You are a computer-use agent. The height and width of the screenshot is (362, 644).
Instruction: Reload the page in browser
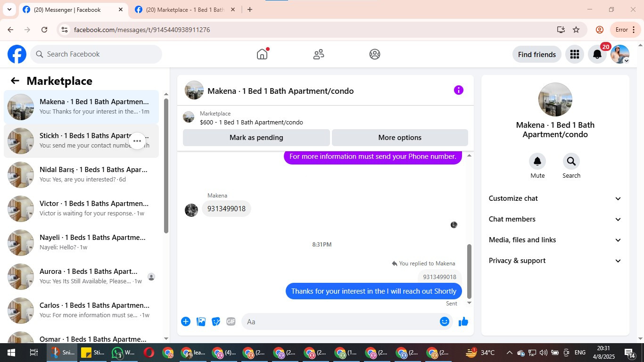44,30
